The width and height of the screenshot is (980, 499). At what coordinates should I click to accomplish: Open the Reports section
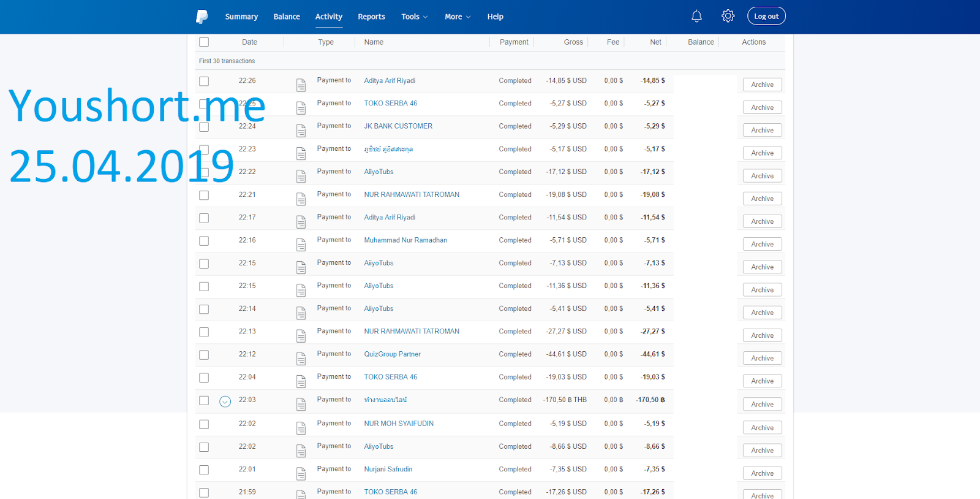(x=371, y=17)
